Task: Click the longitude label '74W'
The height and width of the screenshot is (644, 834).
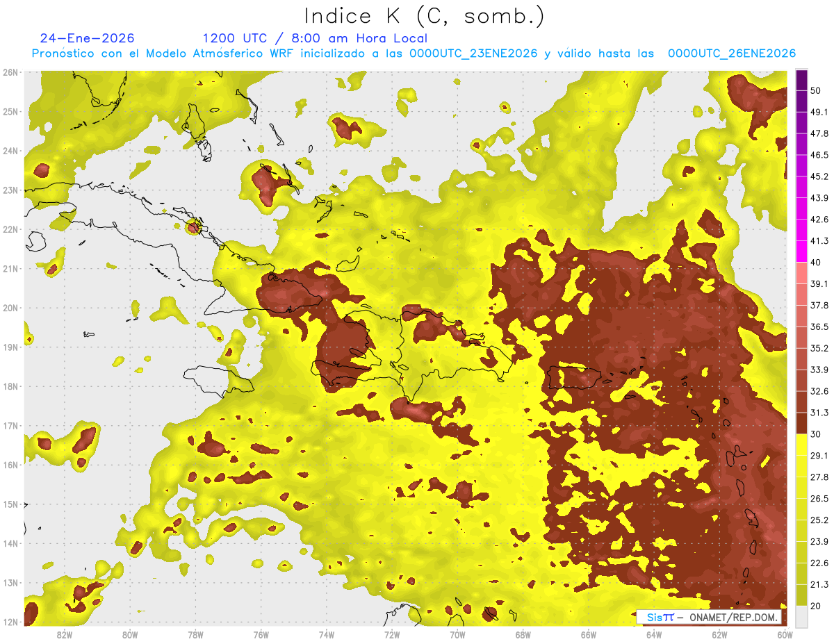Action: [326, 635]
